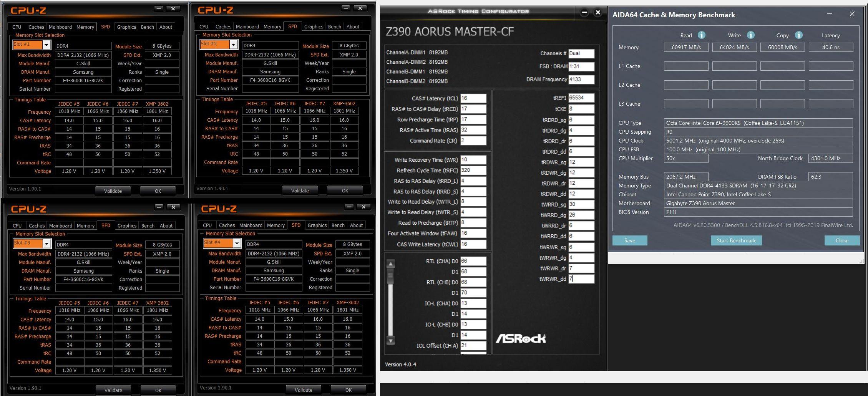
Task: Expand the Slot #3 memory slot dropdown
Action: (x=47, y=244)
